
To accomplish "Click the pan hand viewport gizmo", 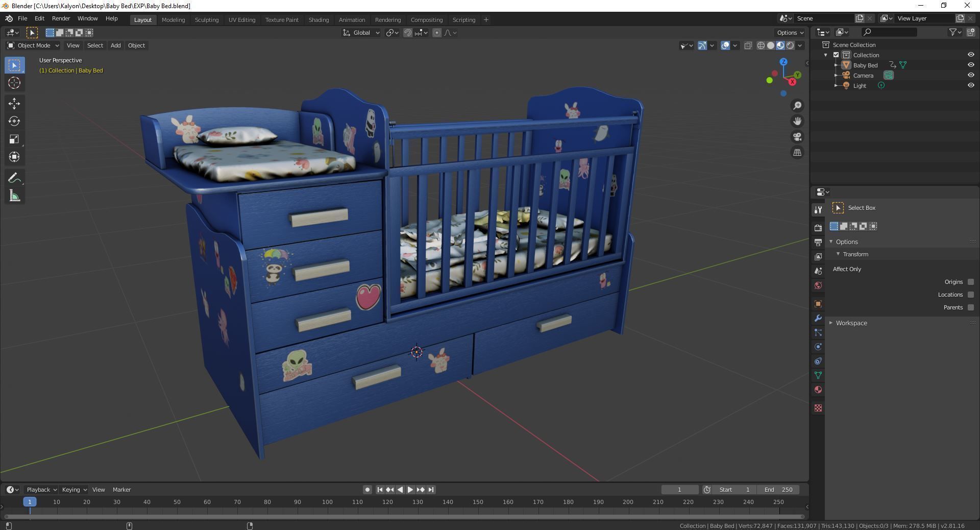I will click(x=797, y=121).
